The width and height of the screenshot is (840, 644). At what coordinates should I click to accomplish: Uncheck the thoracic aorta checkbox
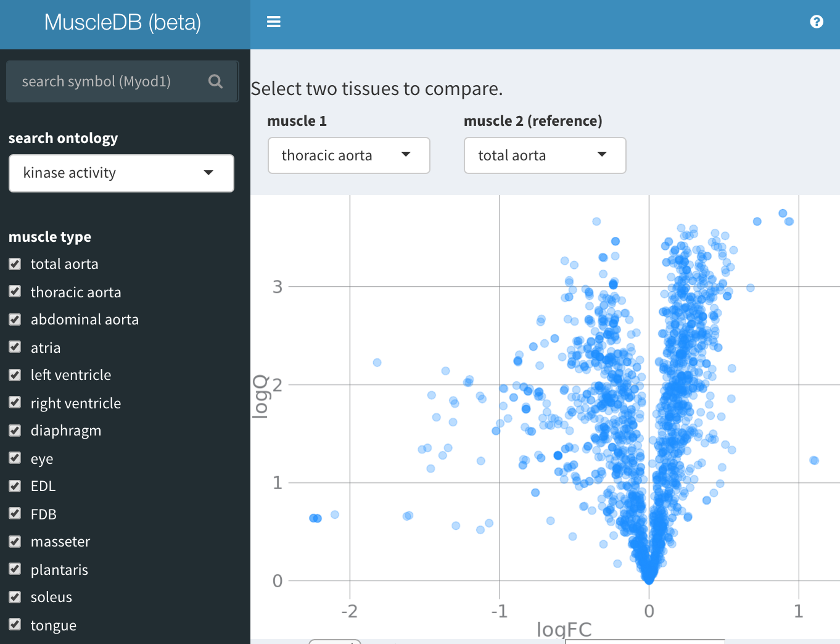point(15,292)
